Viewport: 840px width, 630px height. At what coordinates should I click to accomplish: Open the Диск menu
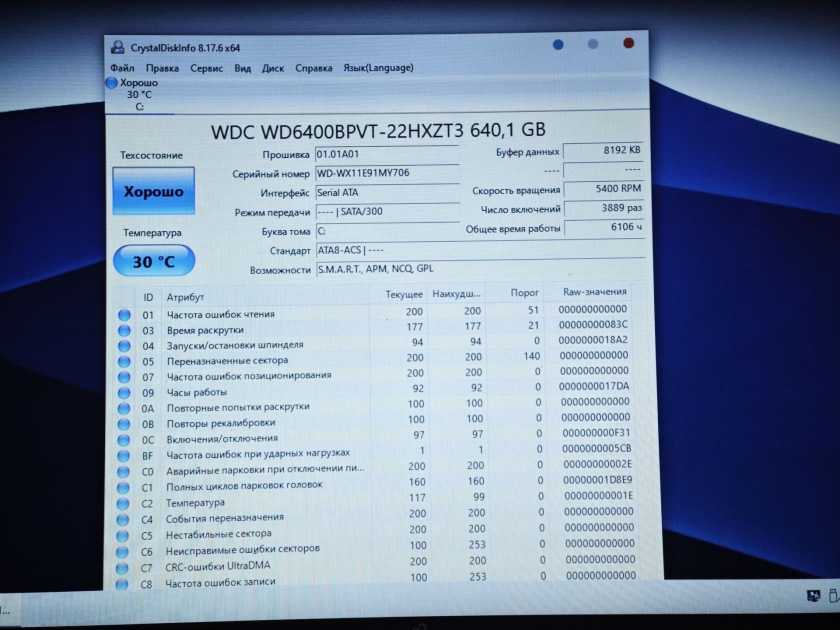(273, 68)
